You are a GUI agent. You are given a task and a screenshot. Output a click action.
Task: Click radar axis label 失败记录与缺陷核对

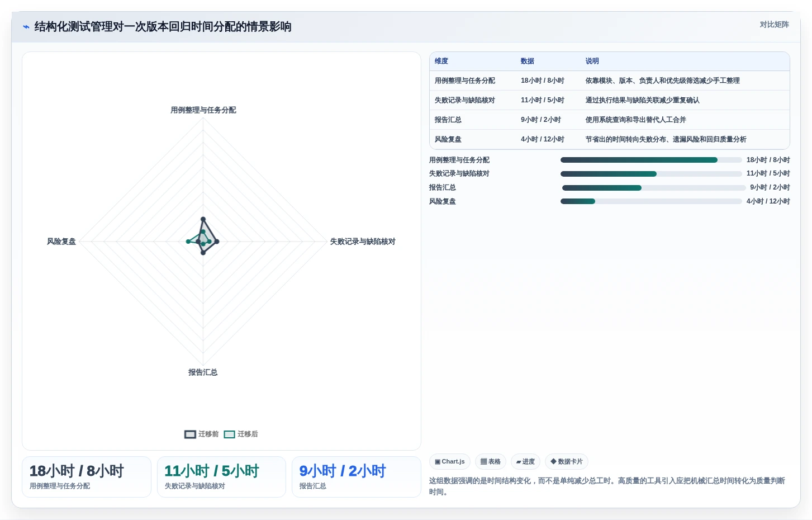(363, 242)
